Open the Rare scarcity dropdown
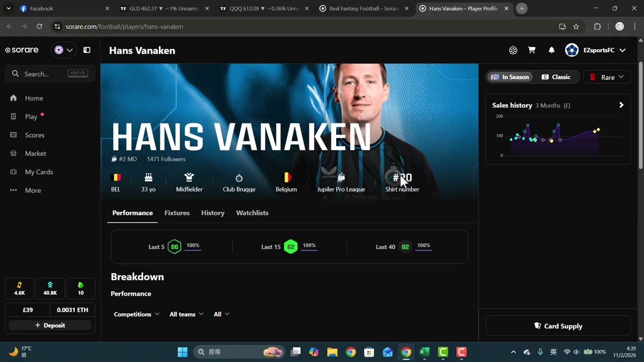 coord(606,77)
